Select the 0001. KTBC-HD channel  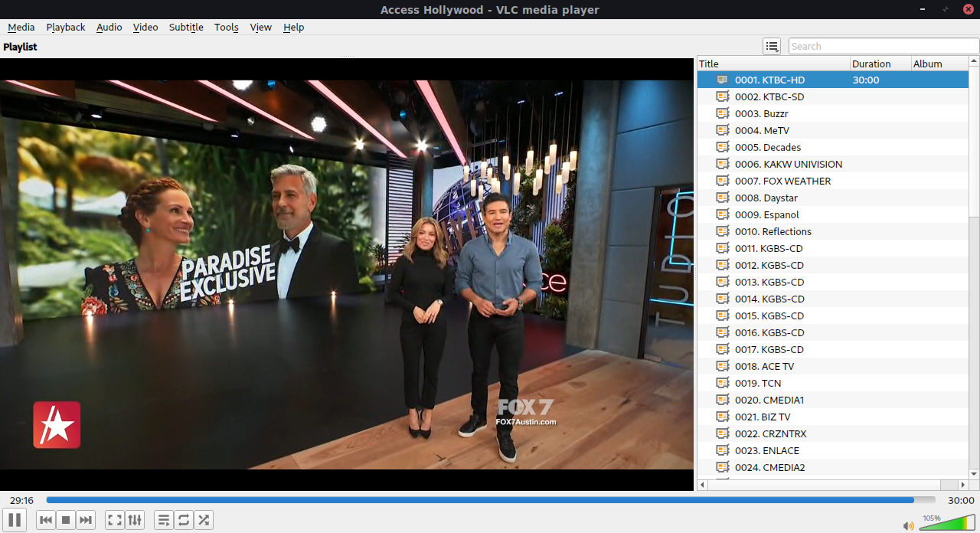(x=832, y=80)
